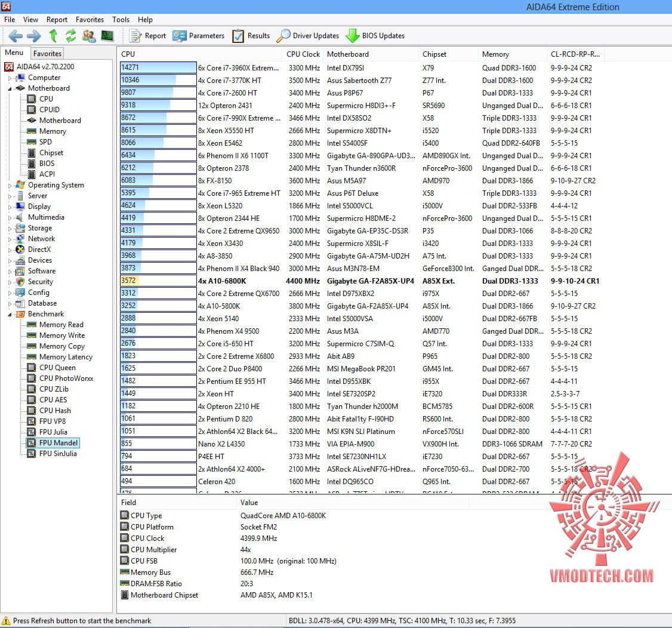Sort by Chipset column header

[448, 54]
